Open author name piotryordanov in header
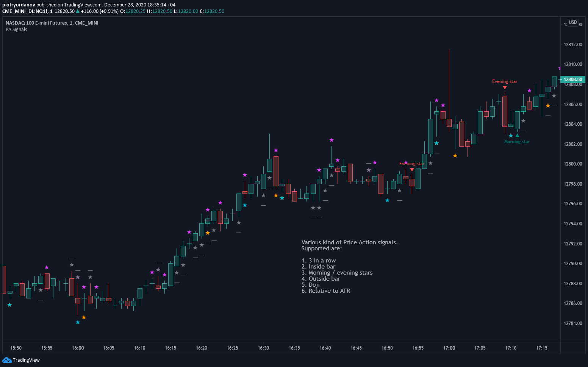The image size is (588, 367). click(x=19, y=5)
